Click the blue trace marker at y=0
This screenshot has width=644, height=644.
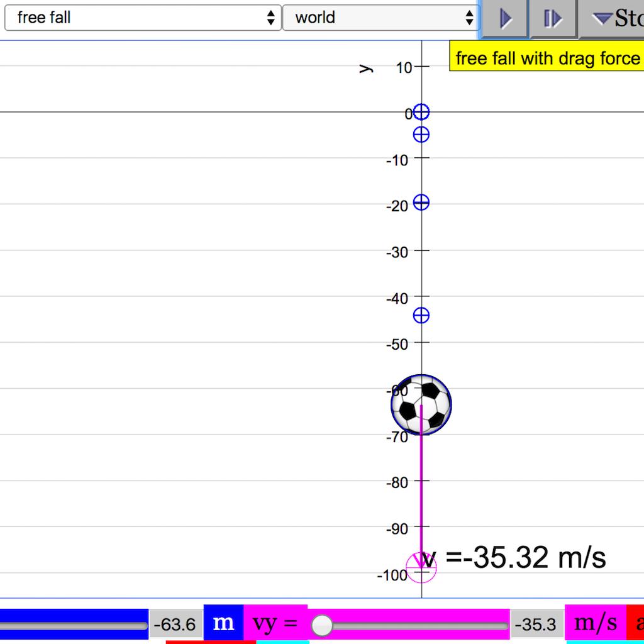421,112
